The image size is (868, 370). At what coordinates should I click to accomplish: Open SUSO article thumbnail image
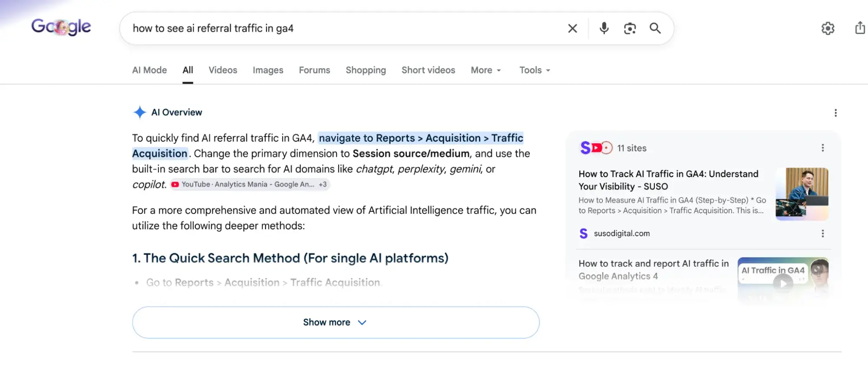[x=802, y=194]
